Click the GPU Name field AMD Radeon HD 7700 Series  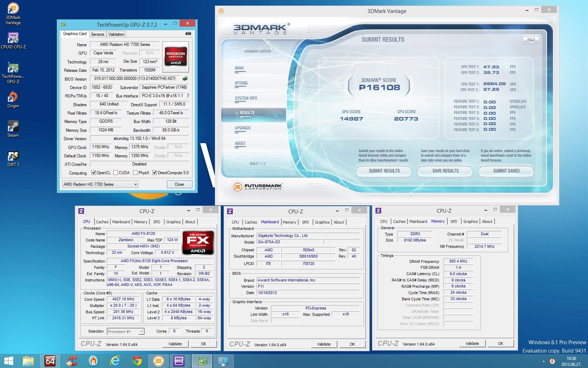click(125, 45)
